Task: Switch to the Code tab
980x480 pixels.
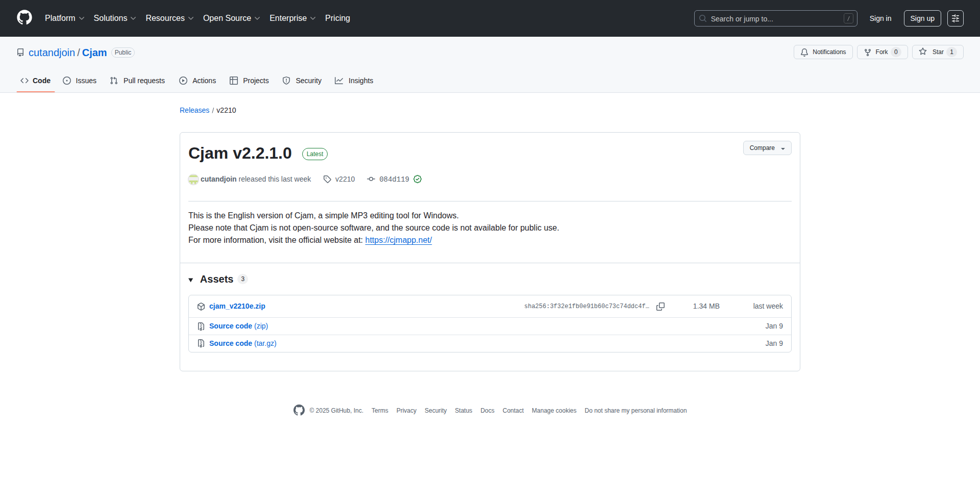Action: click(36, 81)
